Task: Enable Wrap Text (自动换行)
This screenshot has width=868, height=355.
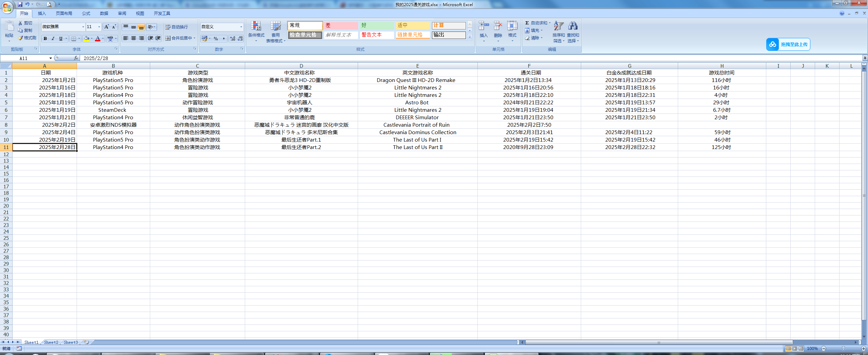Action: pyautogui.click(x=176, y=27)
